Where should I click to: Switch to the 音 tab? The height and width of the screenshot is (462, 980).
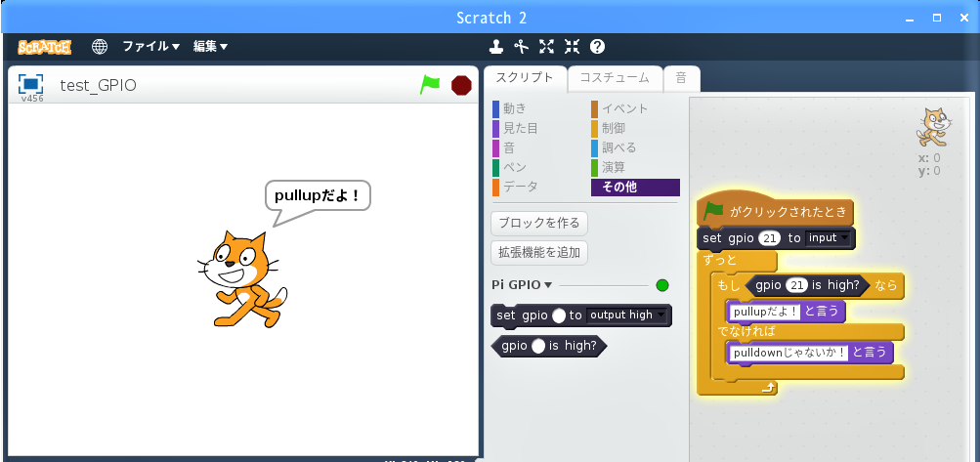click(681, 78)
